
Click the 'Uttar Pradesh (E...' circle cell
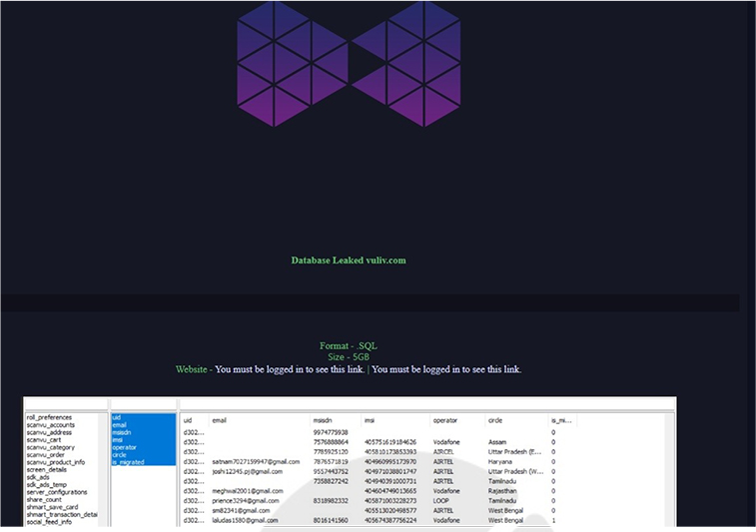point(515,452)
